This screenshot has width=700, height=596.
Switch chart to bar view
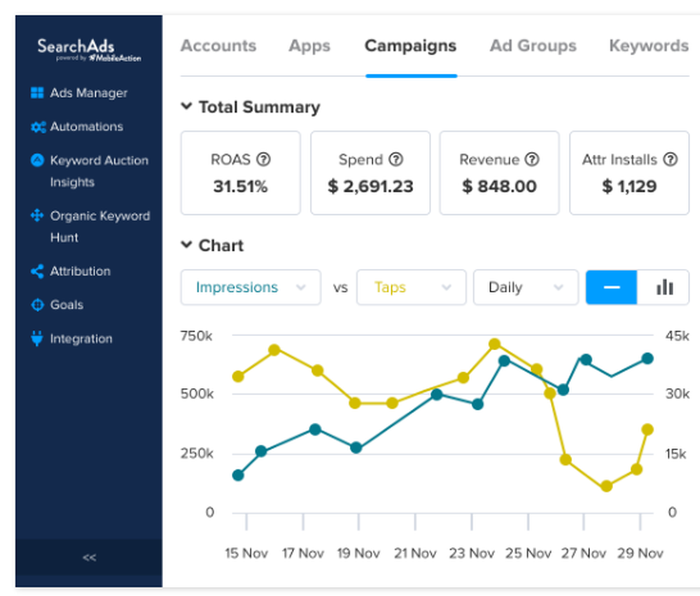(664, 287)
